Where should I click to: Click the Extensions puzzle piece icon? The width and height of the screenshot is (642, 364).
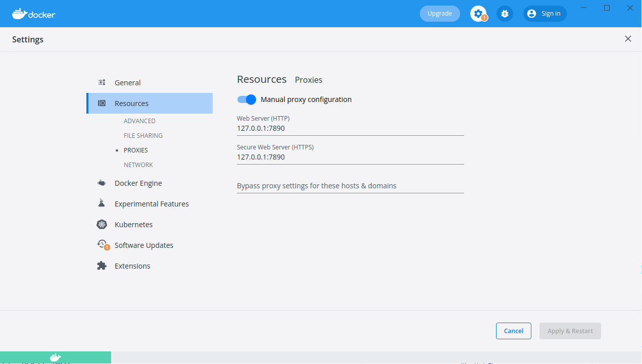point(102,266)
